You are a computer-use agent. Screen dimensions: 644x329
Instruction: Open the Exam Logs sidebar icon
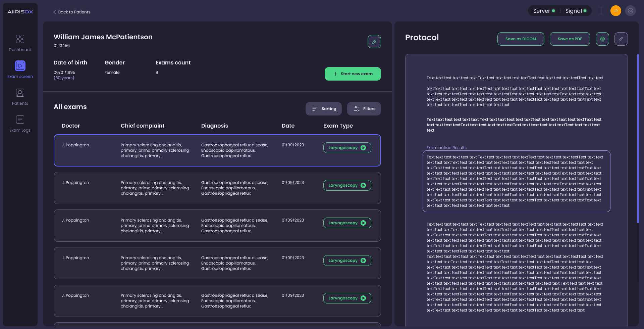(x=20, y=120)
